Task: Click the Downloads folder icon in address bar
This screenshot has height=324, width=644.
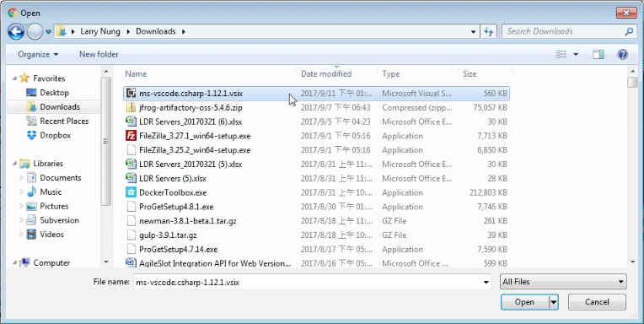Action: (62, 31)
